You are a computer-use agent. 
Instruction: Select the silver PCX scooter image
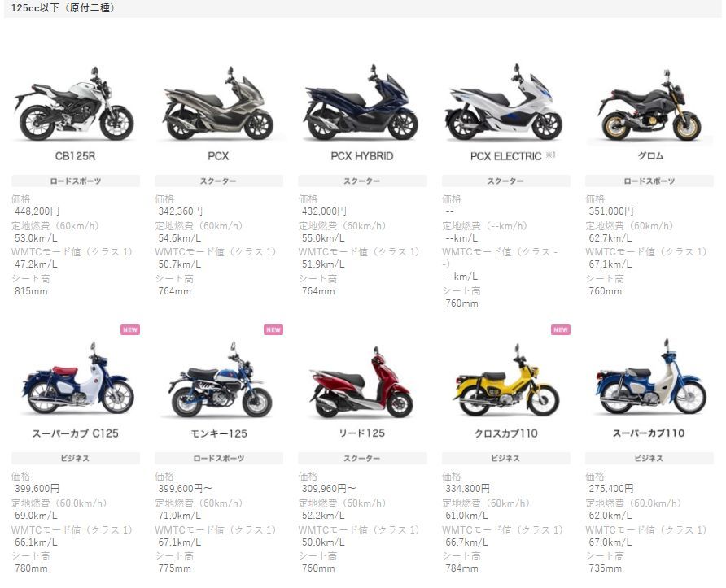218,103
